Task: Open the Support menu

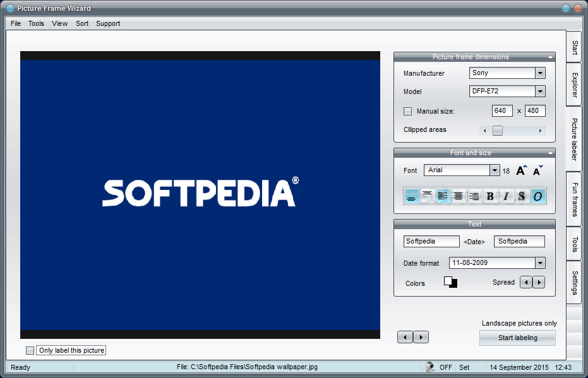Action: (108, 23)
